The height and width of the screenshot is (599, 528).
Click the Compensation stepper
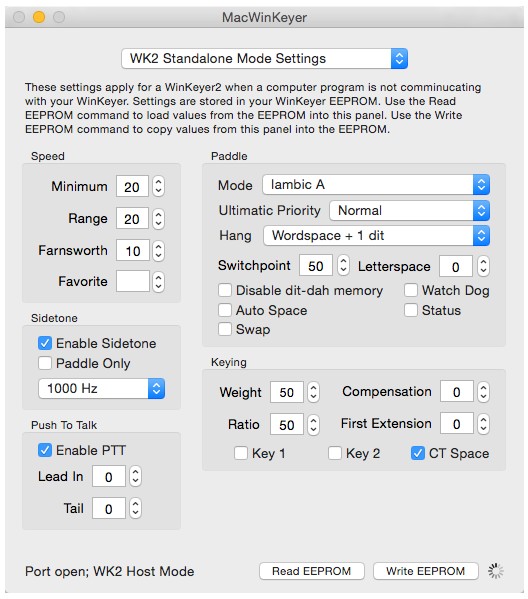coord(483,392)
